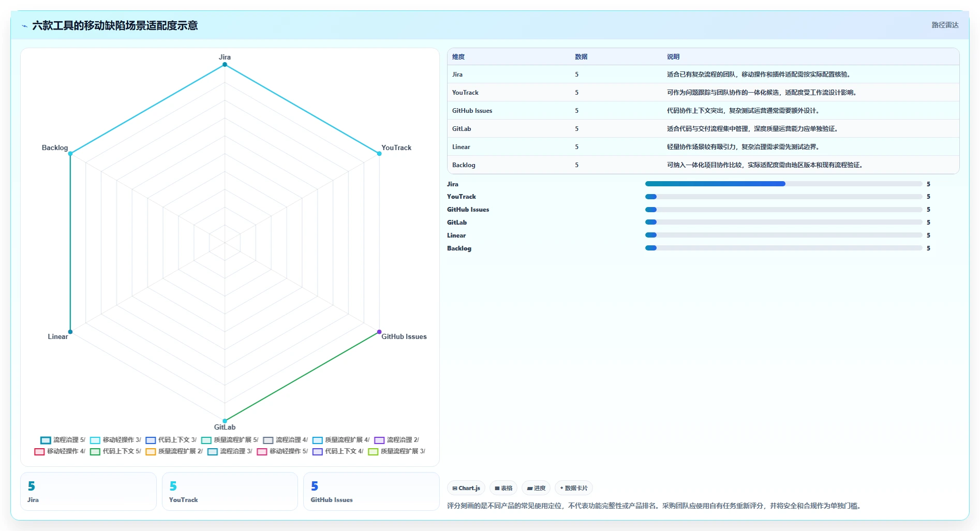Toggle the 质量流程扩展 5/ legend series

pos(230,440)
